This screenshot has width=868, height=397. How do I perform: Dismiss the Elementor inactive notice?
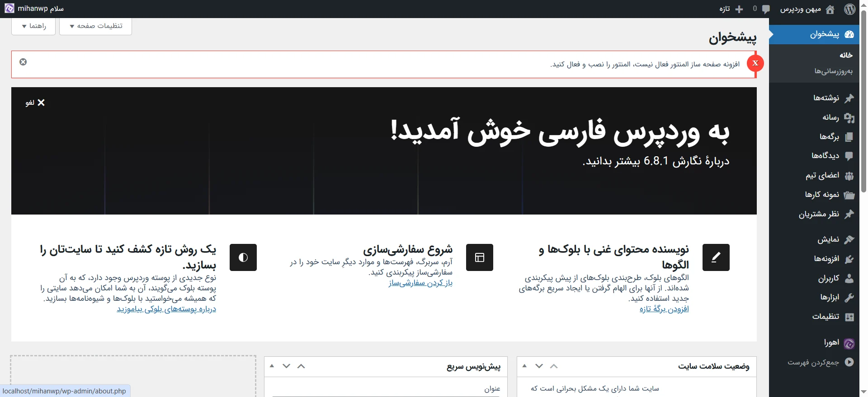[x=23, y=62]
